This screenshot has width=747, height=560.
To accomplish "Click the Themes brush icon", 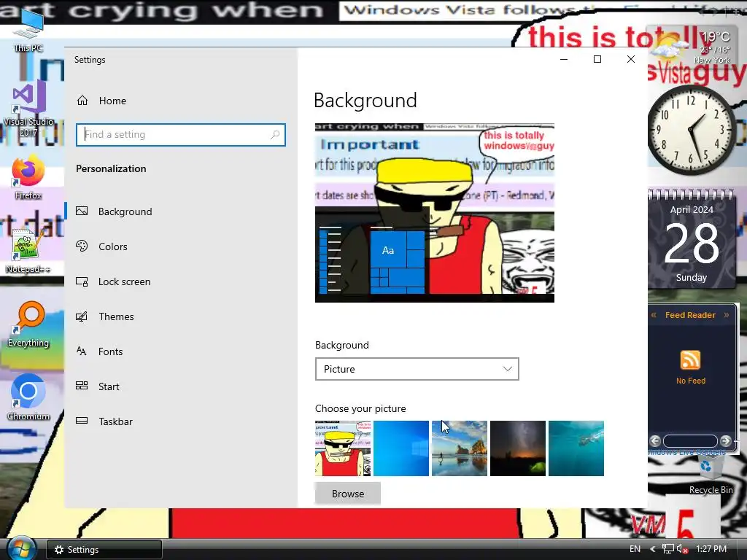I will (x=82, y=316).
